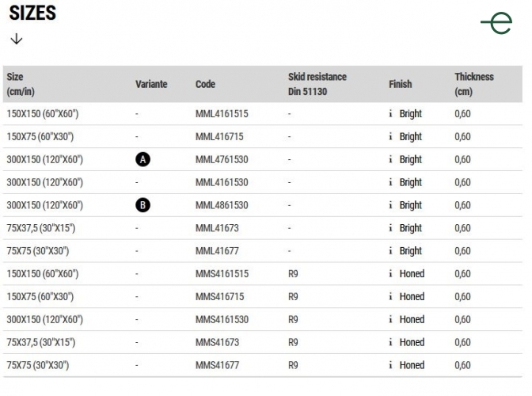This screenshot has width=532, height=396.
Task: Open info icon for MMS4161515 Honed finish
Action: coord(390,274)
